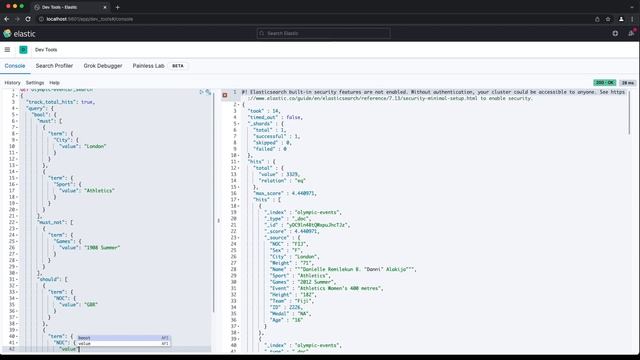Viewport: 640px width, 360px height.
Task: Click the Dev Tools breadcrumb label
Action: click(46, 49)
